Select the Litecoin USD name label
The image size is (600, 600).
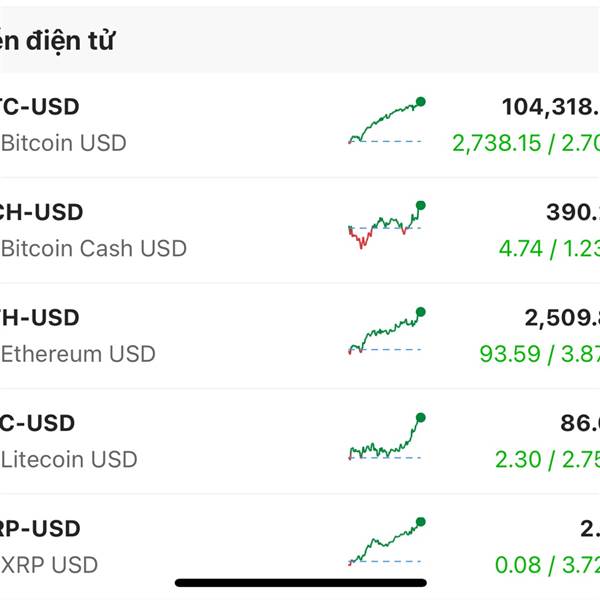click(69, 460)
